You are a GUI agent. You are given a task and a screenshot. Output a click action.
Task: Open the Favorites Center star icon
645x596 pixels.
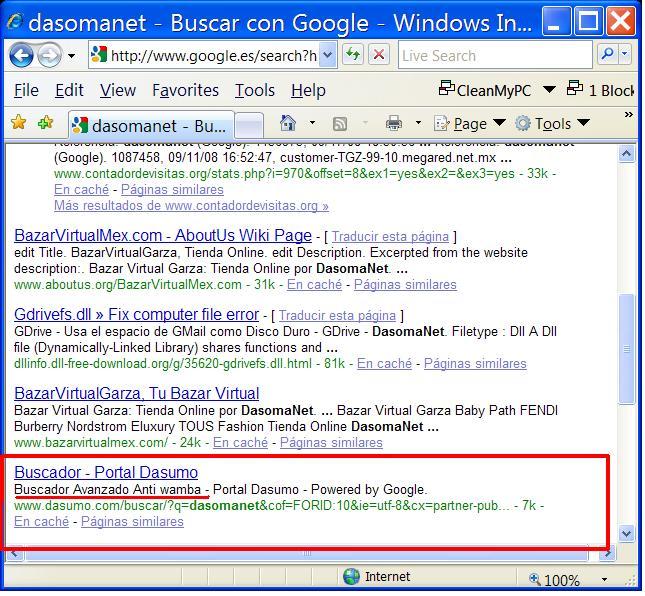(x=18, y=123)
